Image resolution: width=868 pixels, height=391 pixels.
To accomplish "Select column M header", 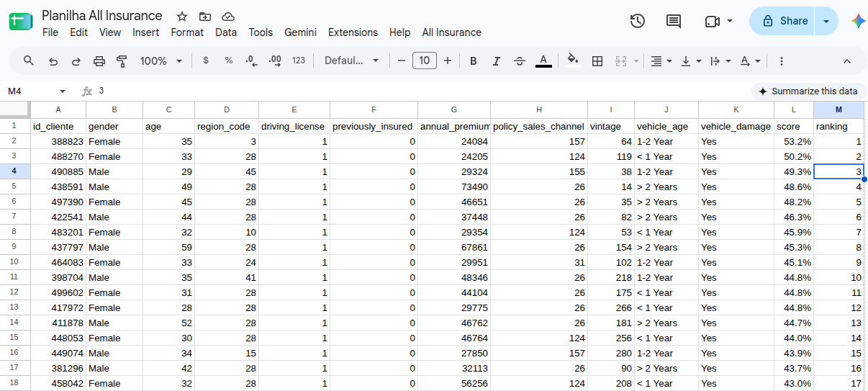I will (838, 109).
